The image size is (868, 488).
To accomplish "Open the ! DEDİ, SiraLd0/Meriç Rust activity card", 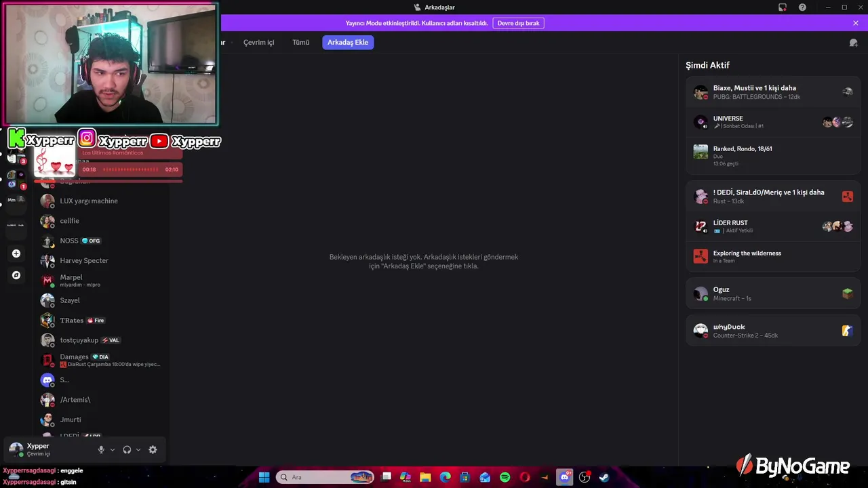I will [773, 197].
